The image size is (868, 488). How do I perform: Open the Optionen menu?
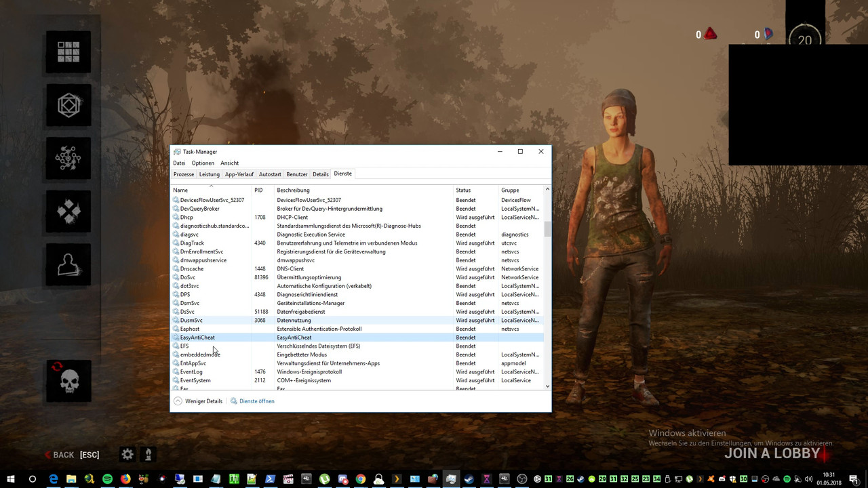[x=203, y=163]
